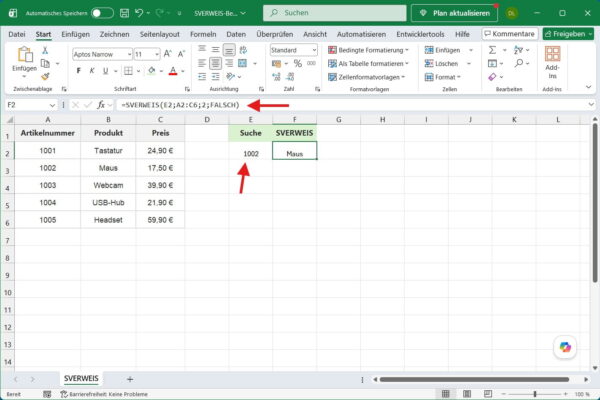Screen dimensions: 600x400
Task: Expand the formula bar chevron
Action: [591, 104]
